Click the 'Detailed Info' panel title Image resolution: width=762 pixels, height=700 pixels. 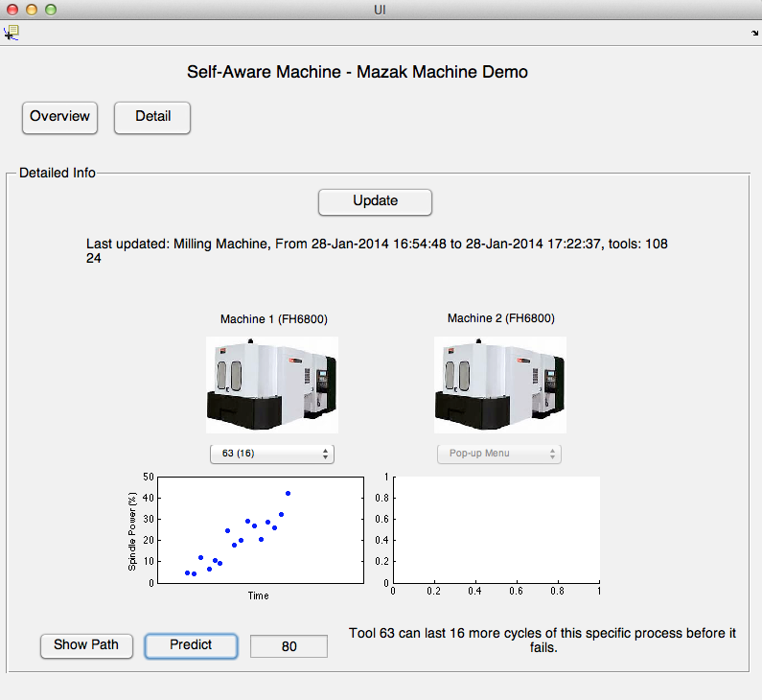[58, 173]
